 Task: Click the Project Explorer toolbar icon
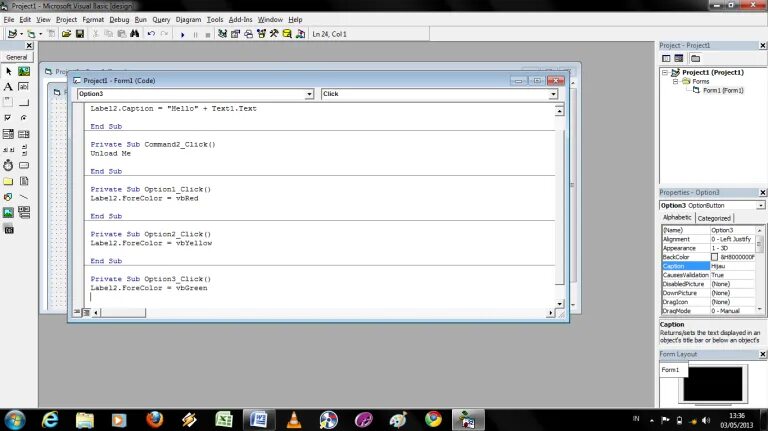pos(222,34)
